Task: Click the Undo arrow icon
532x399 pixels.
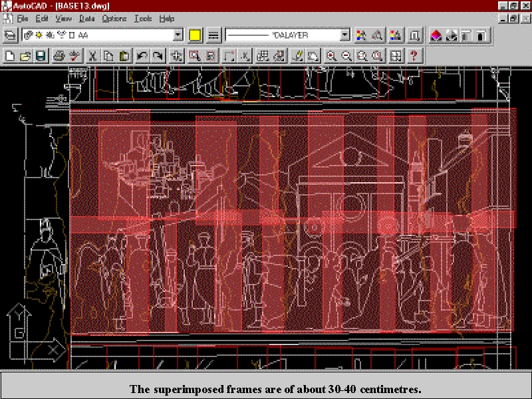Action: 142,56
